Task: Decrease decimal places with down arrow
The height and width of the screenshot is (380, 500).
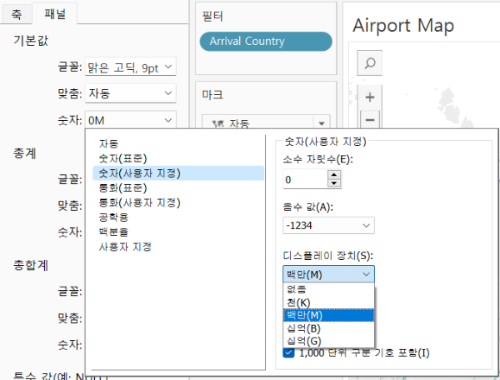Action: [334, 183]
